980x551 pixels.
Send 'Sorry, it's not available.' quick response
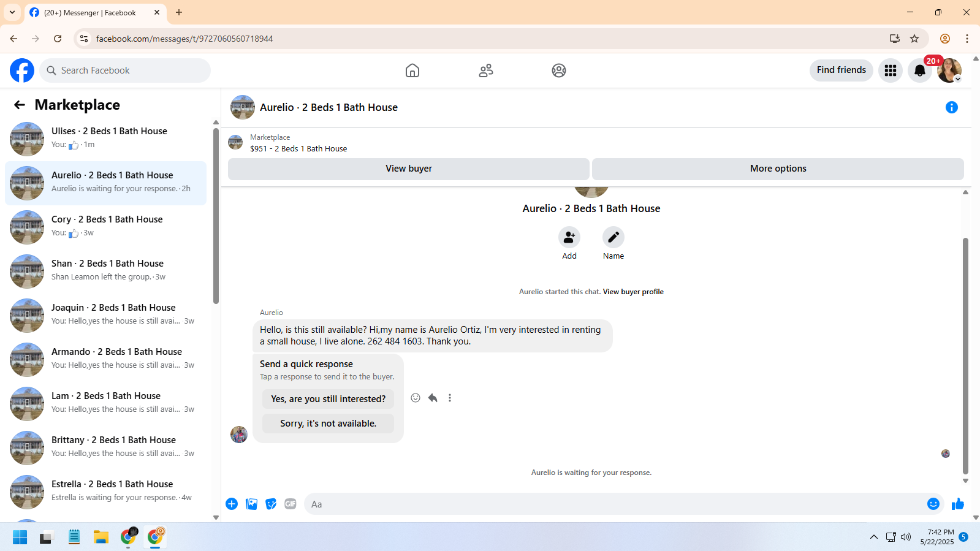pyautogui.click(x=329, y=424)
